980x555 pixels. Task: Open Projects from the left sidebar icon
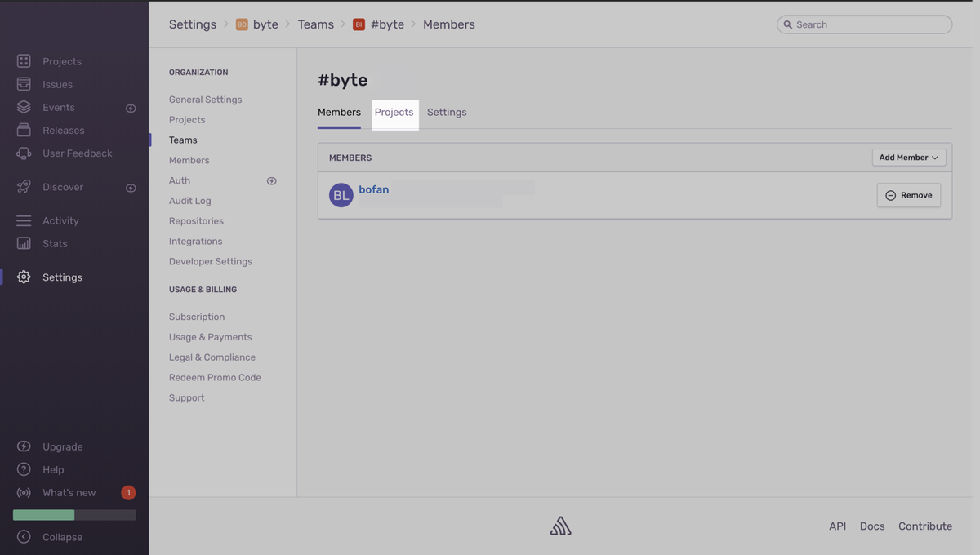pos(24,61)
